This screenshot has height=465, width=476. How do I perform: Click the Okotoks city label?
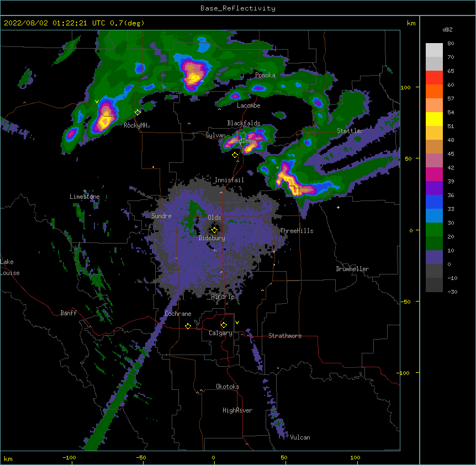(x=228, y=387)
